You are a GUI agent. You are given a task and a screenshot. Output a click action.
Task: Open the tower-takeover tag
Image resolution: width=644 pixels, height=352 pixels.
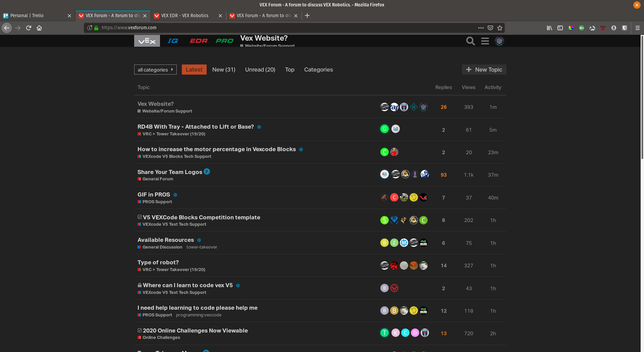click(202, 247)
